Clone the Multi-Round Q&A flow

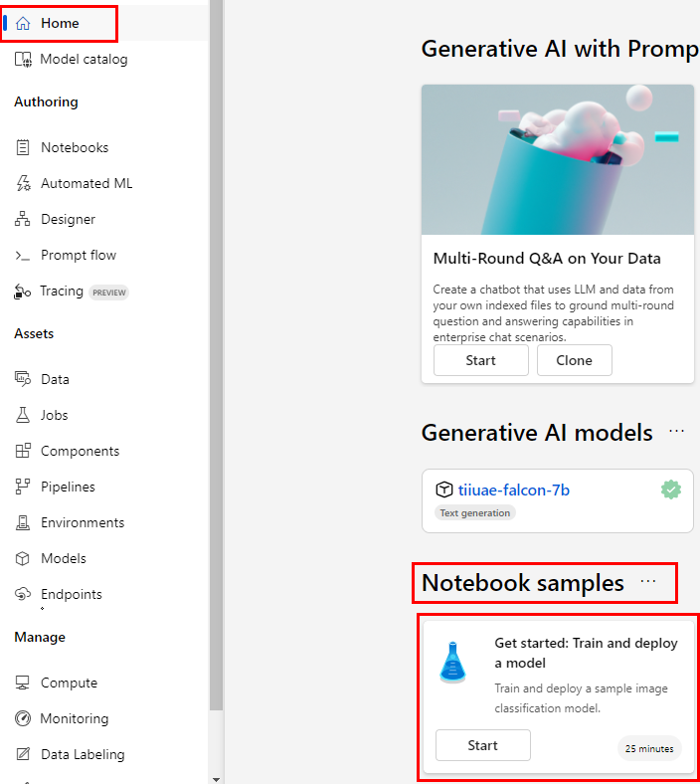574,360
